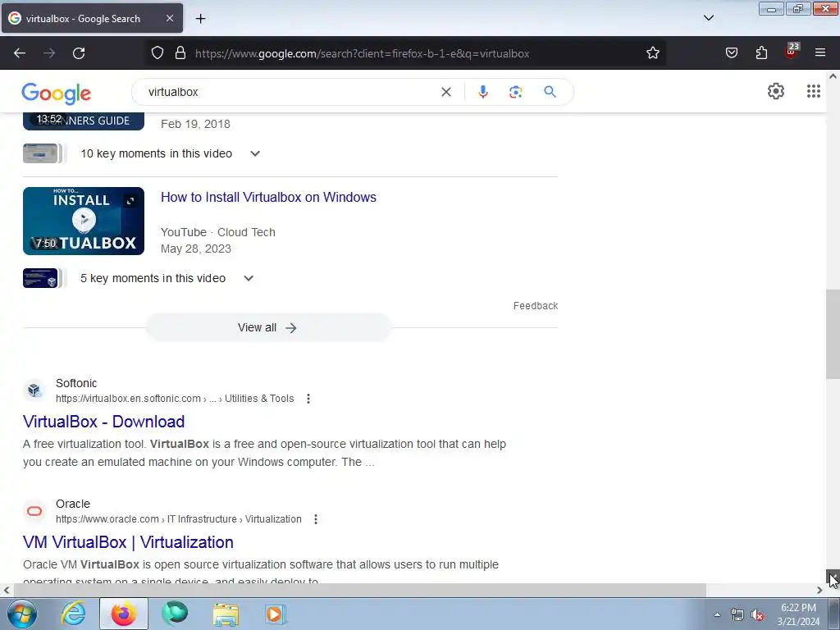This screenshot has height=630, width=840.
Task: Open How to Install Virtualbox on Windows
Action: pos(268,197)
